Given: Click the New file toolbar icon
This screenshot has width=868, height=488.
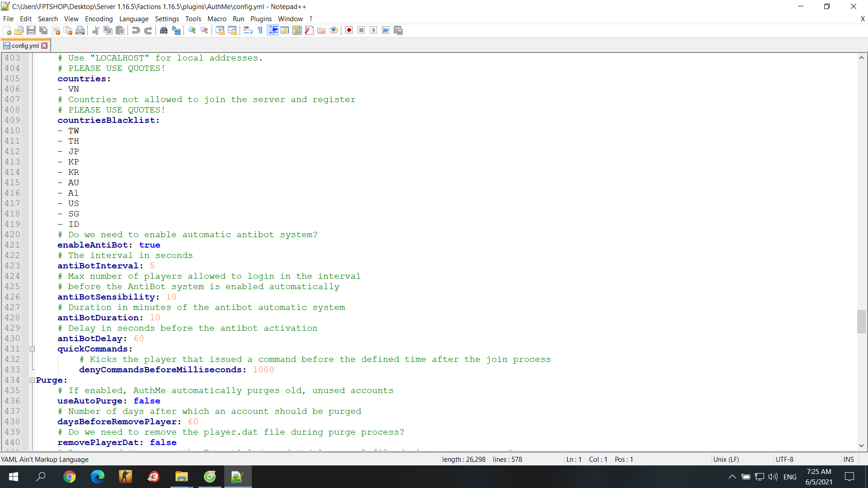Looking at the screenshot, I should coord(7,30).
